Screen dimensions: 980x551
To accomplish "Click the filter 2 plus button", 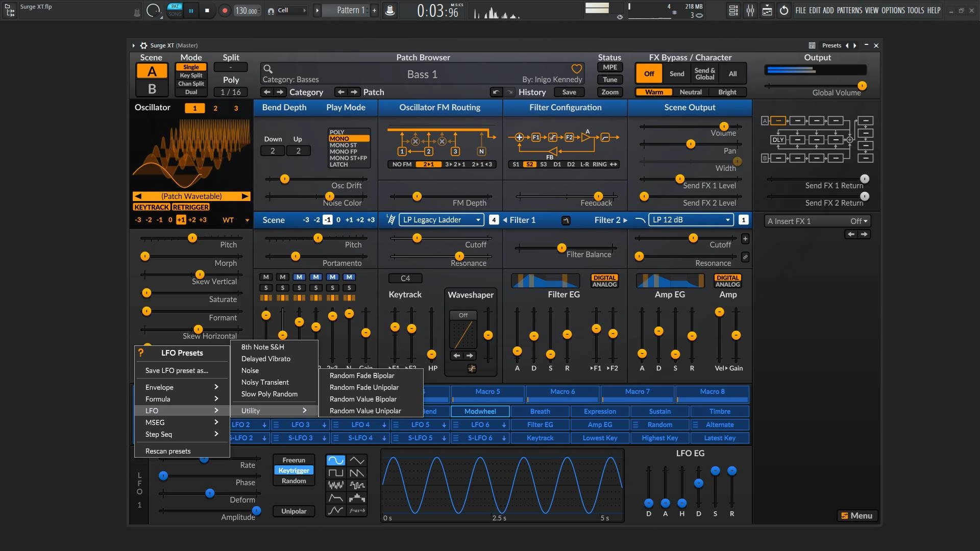I will (x=745, y=239).
